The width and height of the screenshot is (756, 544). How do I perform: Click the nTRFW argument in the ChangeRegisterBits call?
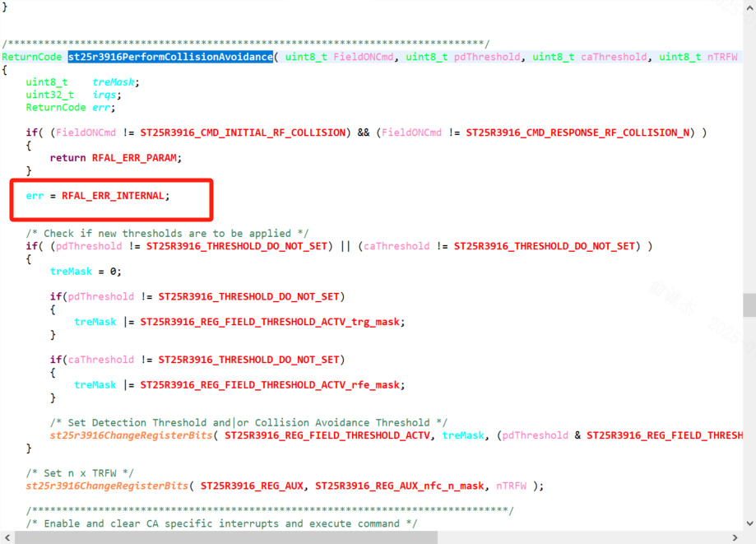pos(511,486)
